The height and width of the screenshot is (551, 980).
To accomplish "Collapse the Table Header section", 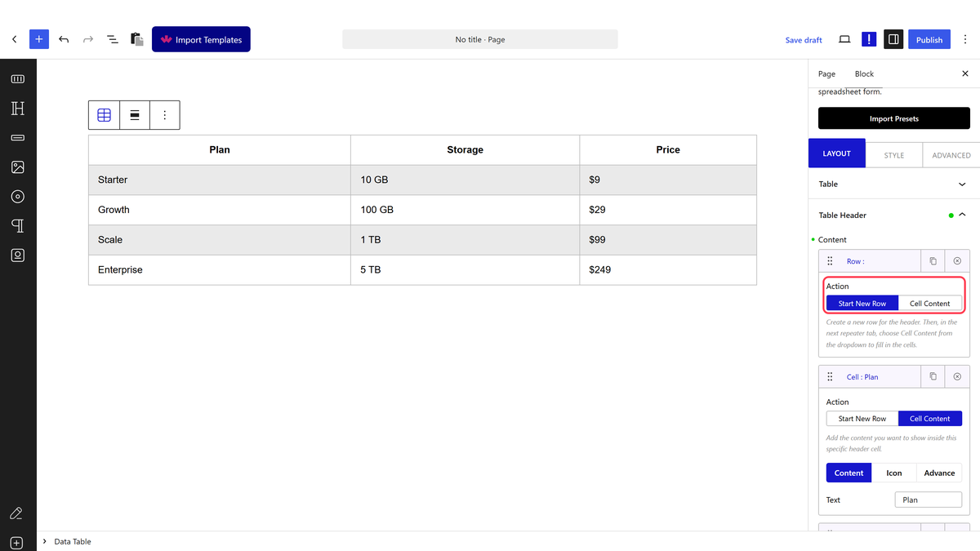I will pyautogui.click(x=894, y=216).
